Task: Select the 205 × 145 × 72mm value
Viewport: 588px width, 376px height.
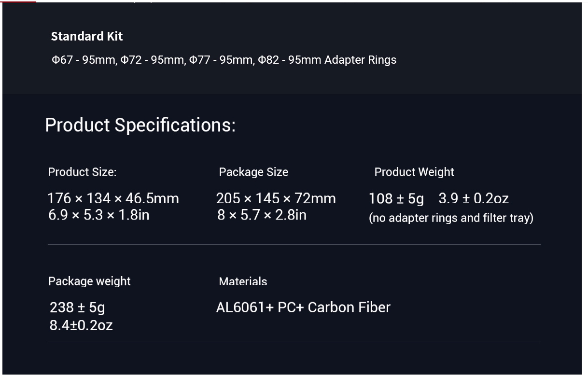Action: [x=276, y=198]
